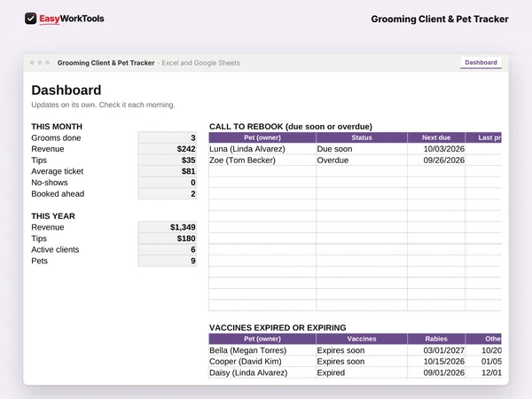The height and width of the screenshot is (399, 532).
Task: Select the Active clients value 6
Action: [168, 250]
